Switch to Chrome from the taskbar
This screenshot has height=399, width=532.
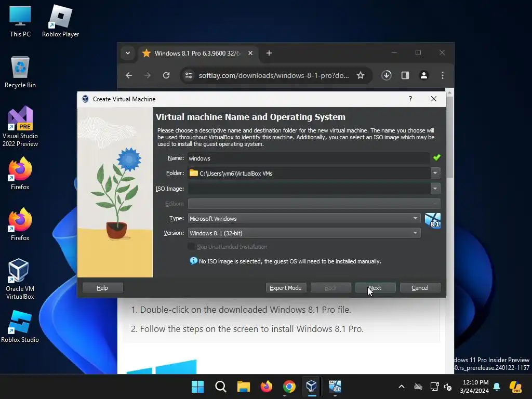coord(289,387)
